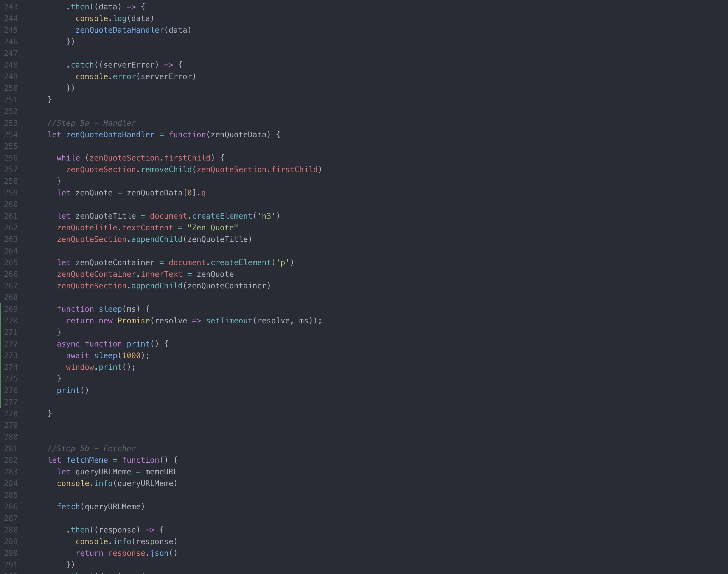Click 'response.json()' on line 290
The width and height of the screenshot is (728, 574).
click(143, 553)
